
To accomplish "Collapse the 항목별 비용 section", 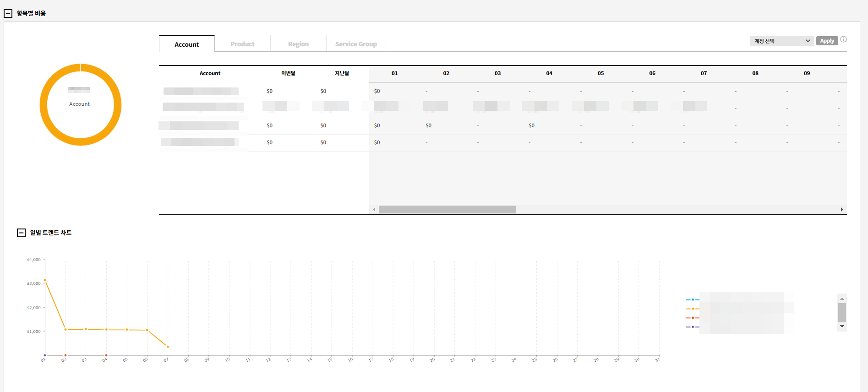I will [x=8, y=14].
